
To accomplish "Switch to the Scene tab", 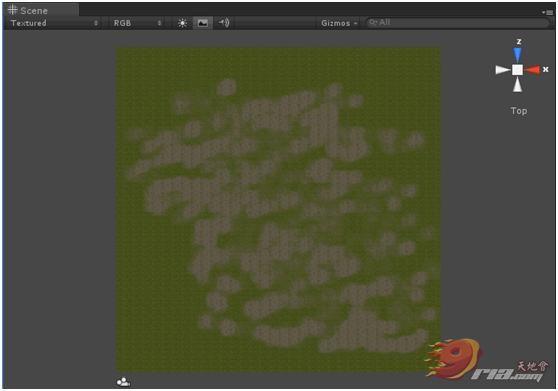I will (41, 10).
